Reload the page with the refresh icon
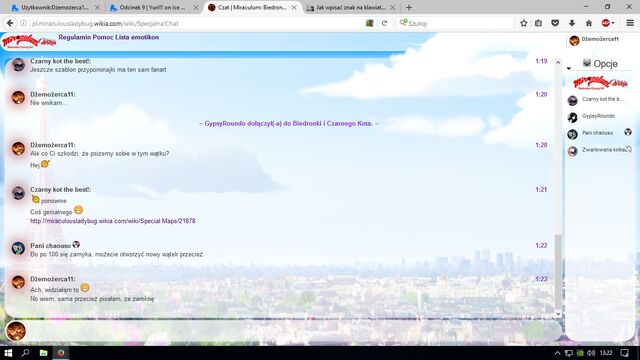This screenshot has height=360, width=640. [384, 23]
